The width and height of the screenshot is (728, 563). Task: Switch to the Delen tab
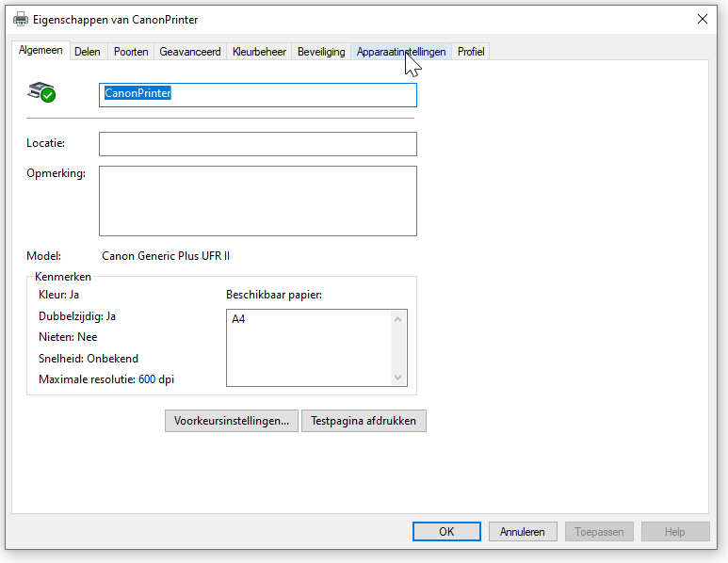pos(88,52)
